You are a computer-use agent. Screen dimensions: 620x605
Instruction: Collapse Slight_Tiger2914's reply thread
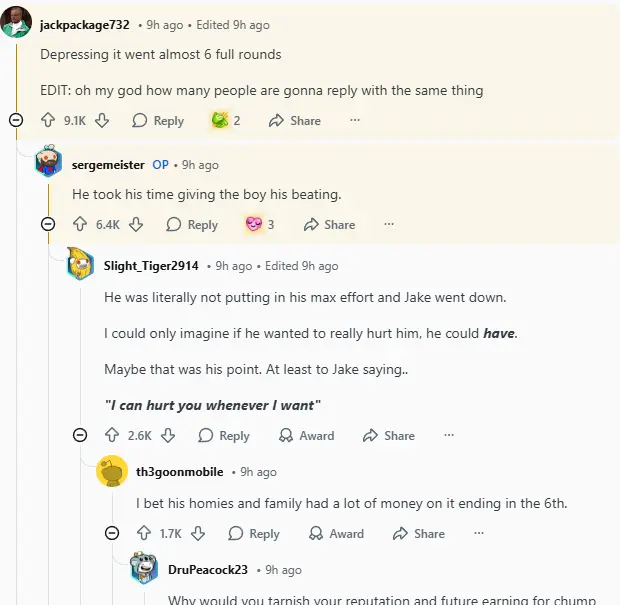80,435
